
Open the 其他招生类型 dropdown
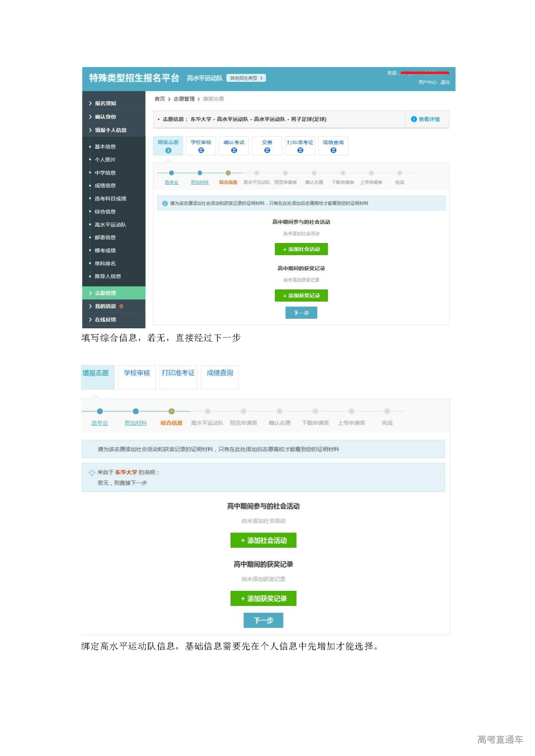pyautogui.click(x=246, y=78)
